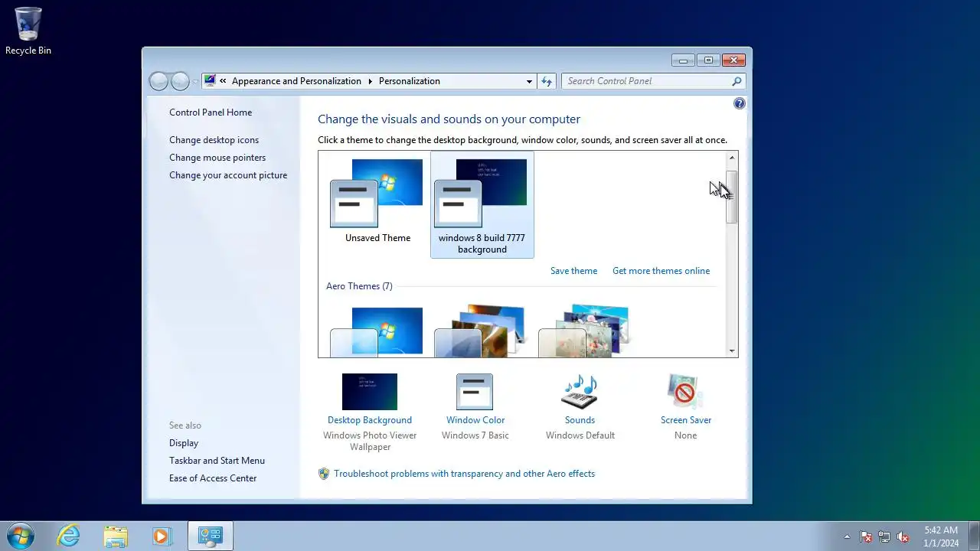Expand the breadcrumb overflow double chevron

click(x=223, y=81)
